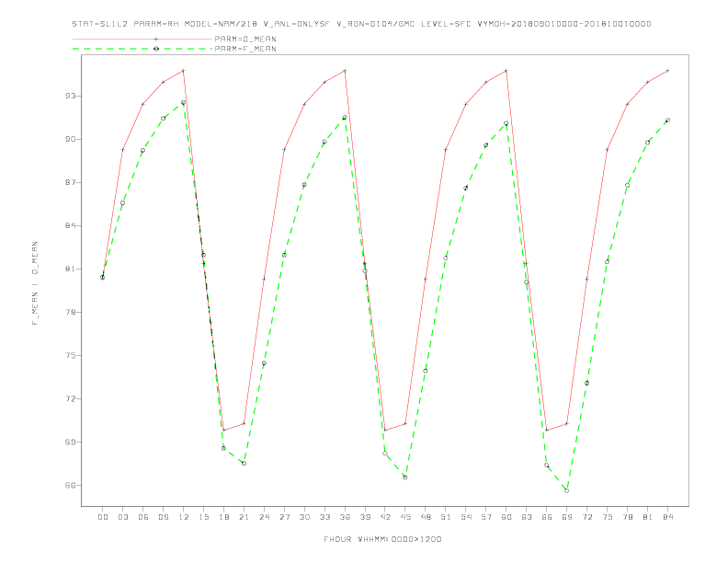Click the x-axis title FHOUR VHHMM:0000>1200
Viewport: 728px width, 563px height.
382,539
